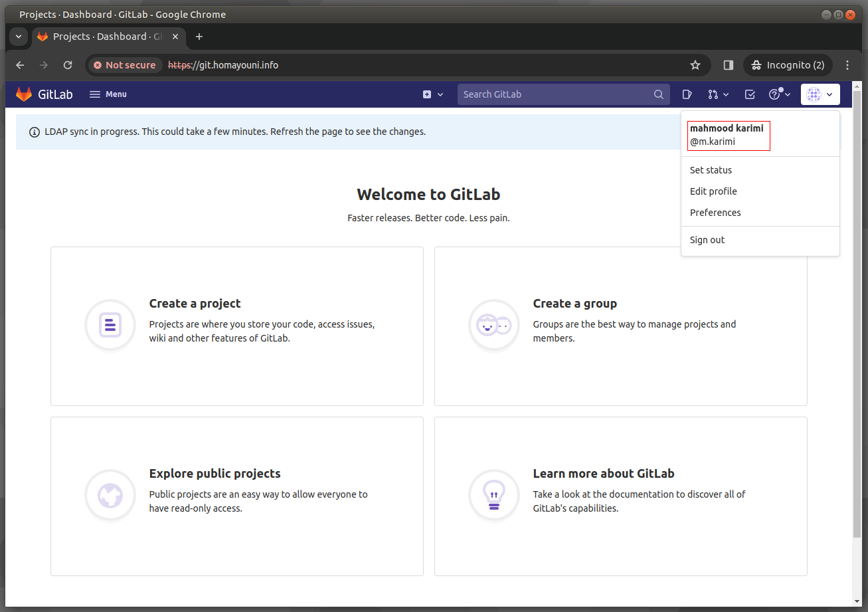Image resolution: width=868 pixels, height=612 pixels.
Task: Open the Help question mark dropdown
Action: (x=780, y=94)
